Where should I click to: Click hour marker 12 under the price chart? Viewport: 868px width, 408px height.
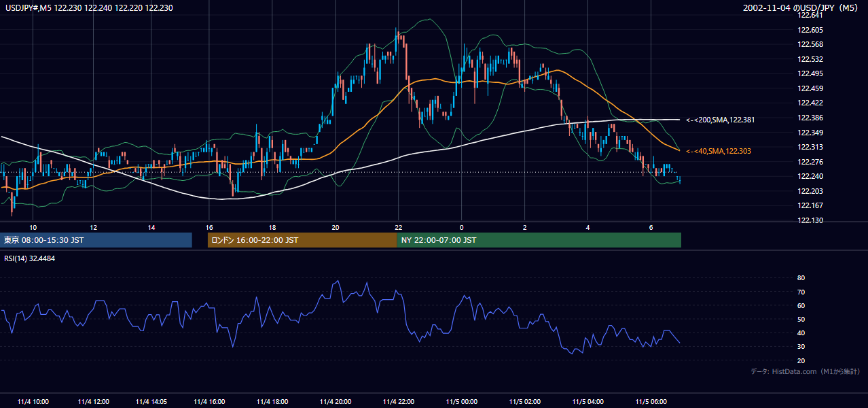93,227
